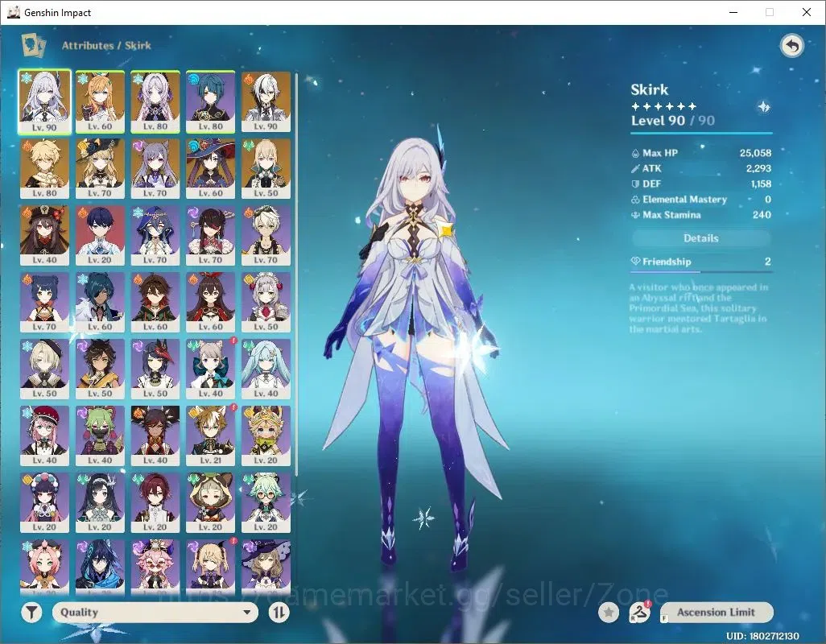Select Bennett's Lv. 70 portrait
826x644 pixels.
coord(266,235)
